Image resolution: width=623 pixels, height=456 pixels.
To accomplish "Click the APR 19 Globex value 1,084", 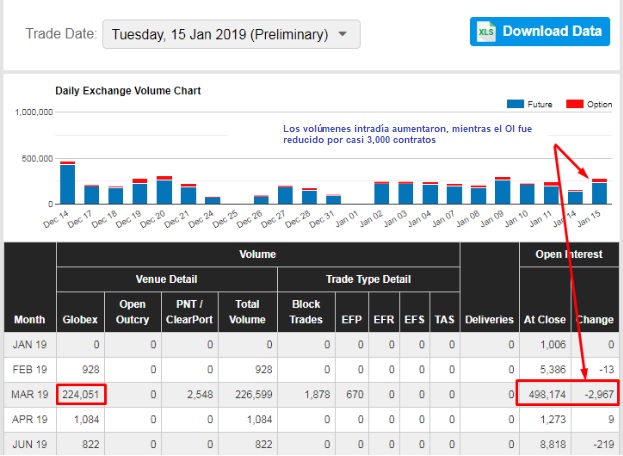I will [x=87, y=419].
